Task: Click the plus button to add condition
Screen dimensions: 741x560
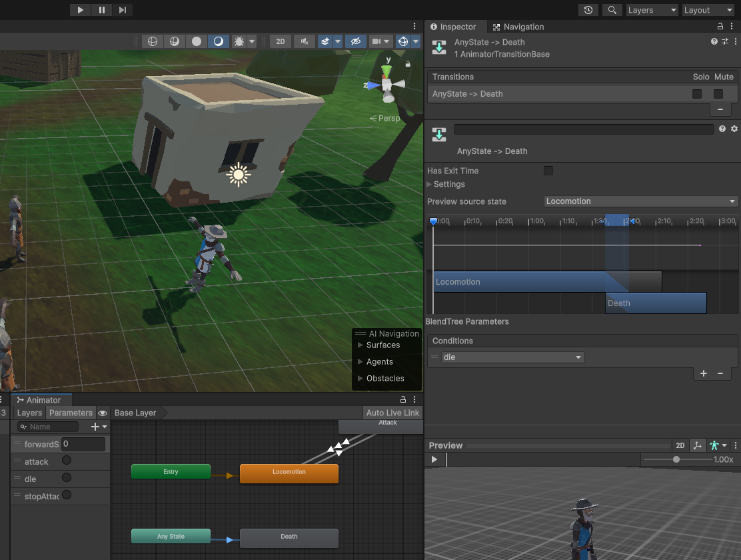Action: [704, 374]
